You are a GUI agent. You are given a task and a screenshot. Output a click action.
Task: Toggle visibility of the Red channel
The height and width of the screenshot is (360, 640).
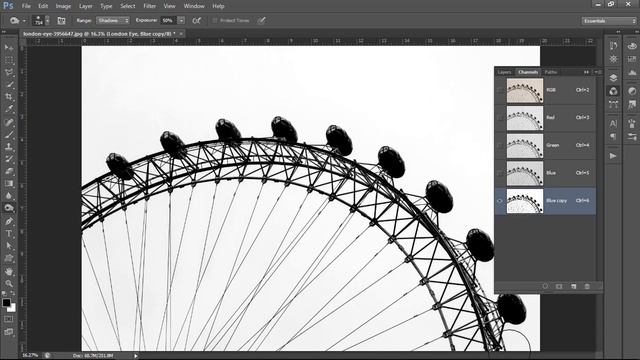(500, 118)
